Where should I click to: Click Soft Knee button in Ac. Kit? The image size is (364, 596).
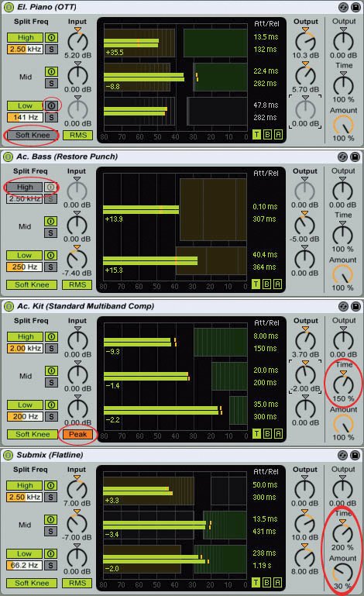[x=33, y=434]
